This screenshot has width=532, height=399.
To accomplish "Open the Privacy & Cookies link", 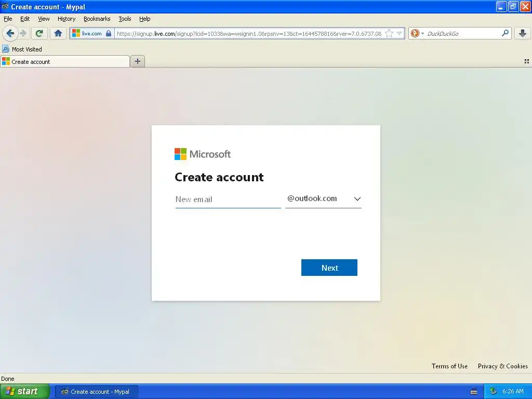I will click(502, 366).
